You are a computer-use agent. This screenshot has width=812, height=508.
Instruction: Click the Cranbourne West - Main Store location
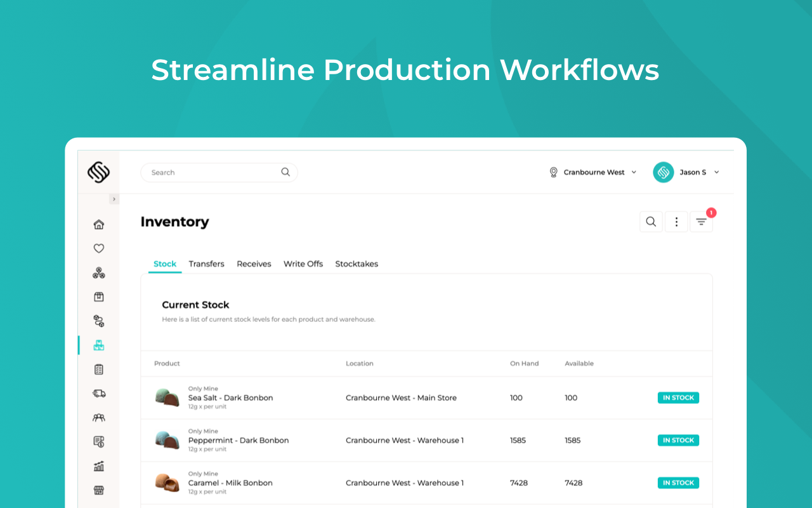401,398
